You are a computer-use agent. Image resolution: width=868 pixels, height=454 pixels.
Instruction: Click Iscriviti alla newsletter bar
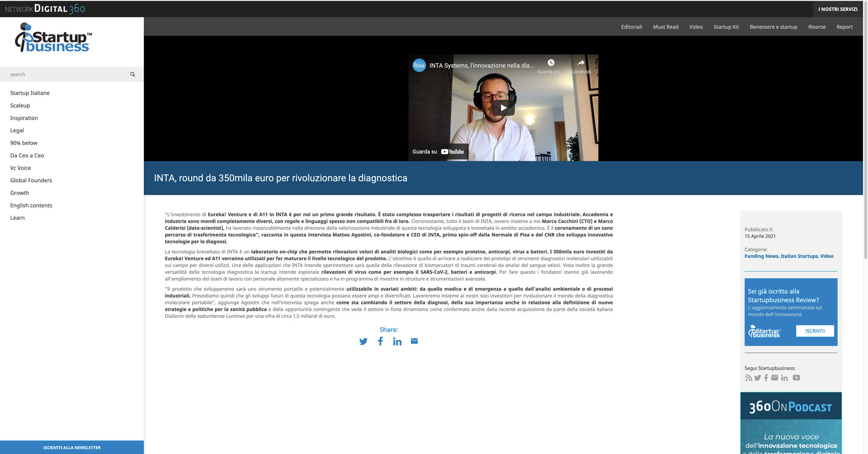(72, 447)
